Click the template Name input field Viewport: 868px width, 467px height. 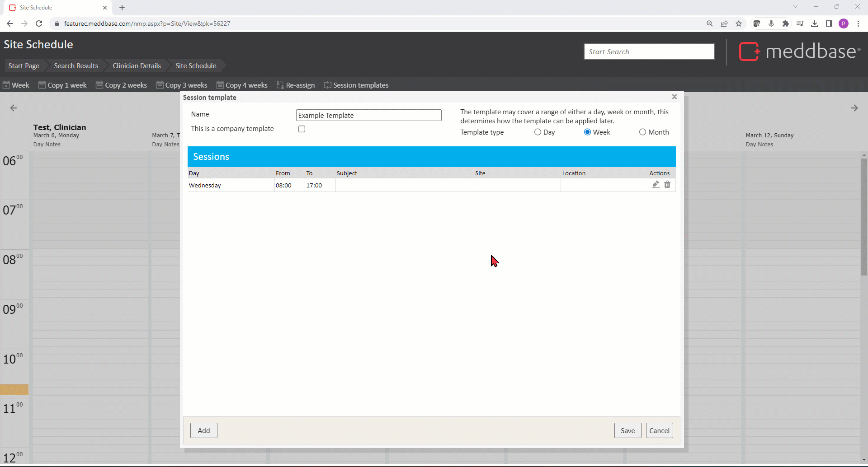click(x=368, y=116)
